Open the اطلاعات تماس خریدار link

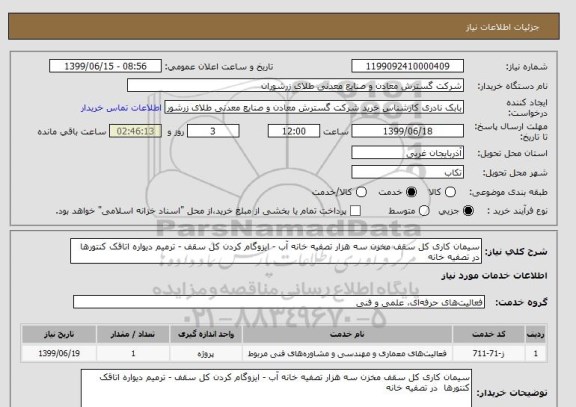pos(121,108)
